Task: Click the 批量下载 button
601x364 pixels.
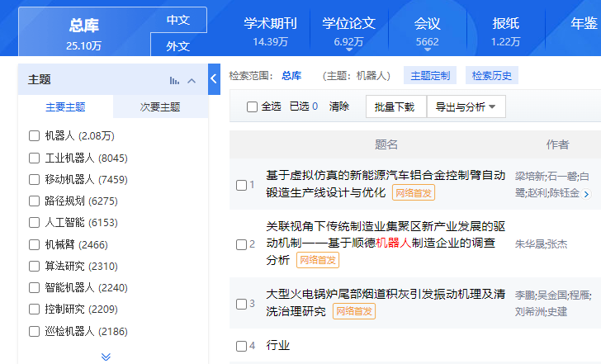Action: 396,106
